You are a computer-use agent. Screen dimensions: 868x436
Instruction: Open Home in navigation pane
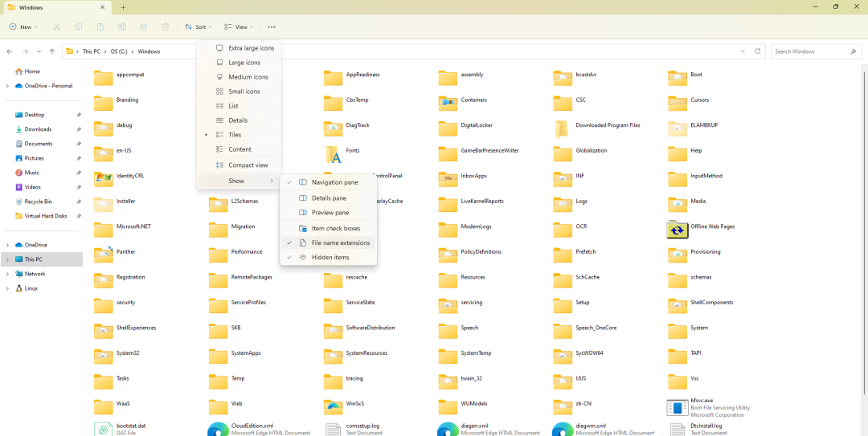(32, 71)
